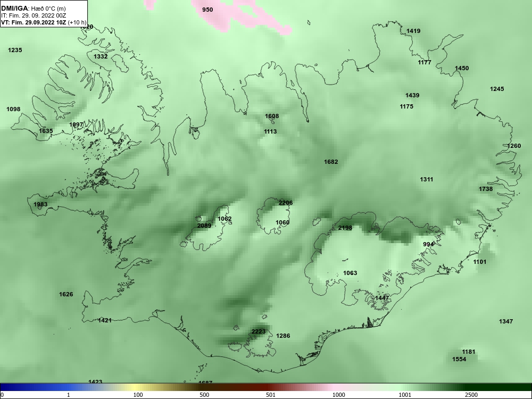Click the 1347 value offshore southeast
532x399 pixels.
pyautogui.click(x=506, y=321)
